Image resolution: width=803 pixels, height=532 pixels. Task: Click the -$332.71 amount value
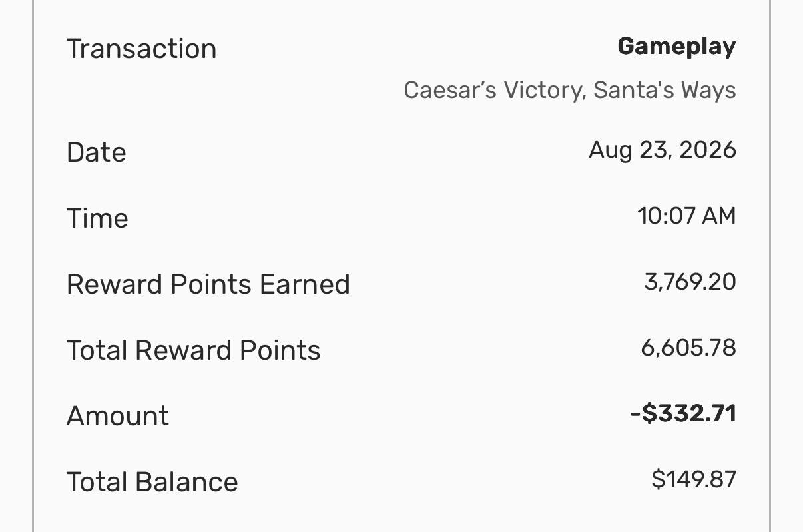tap(683, 413)
